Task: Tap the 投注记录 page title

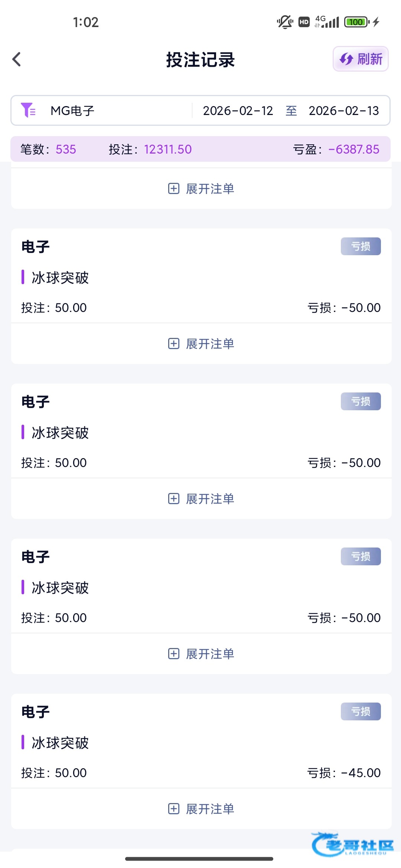Action: 200,60
